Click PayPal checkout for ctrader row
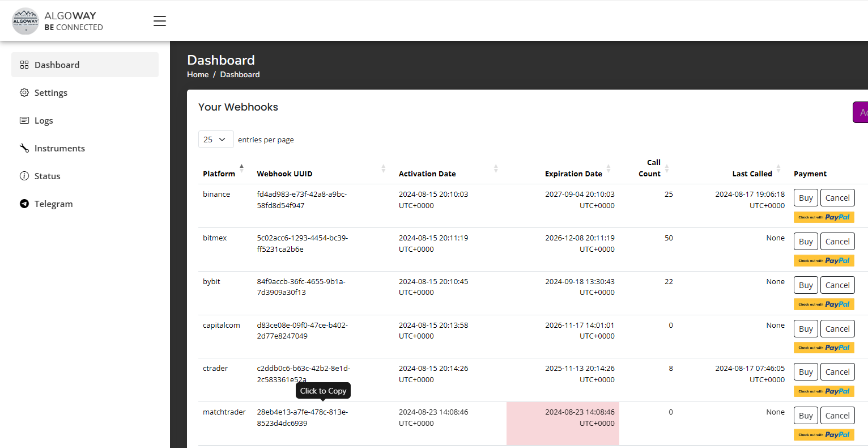 [824, 391]
